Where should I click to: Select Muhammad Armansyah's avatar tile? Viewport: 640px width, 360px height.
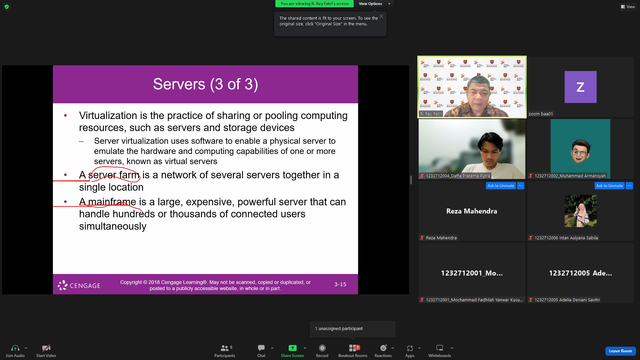(580, 149)
